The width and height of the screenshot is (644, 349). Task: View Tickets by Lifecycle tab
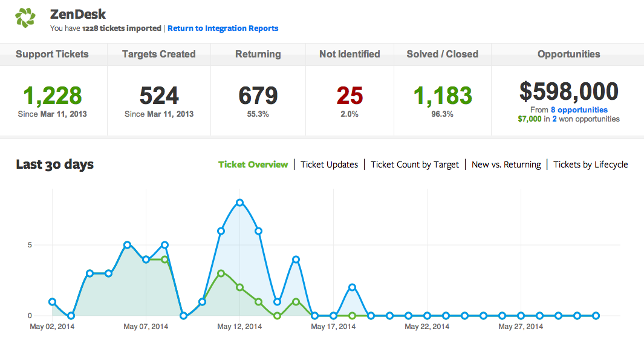click(591, 165)
